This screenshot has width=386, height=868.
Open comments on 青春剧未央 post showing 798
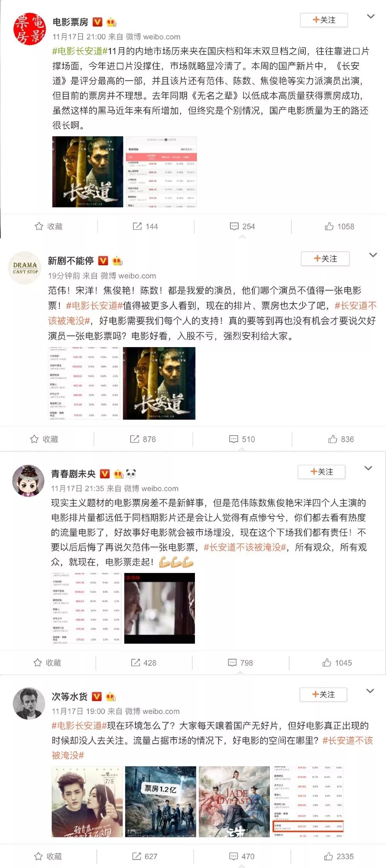pos(240,663)
